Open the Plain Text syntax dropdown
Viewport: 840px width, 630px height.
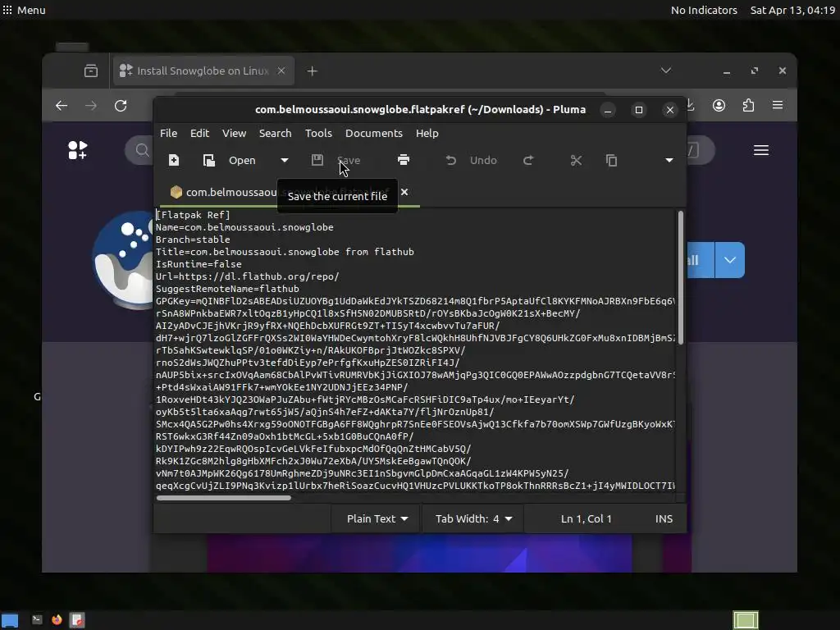point(377,518)
